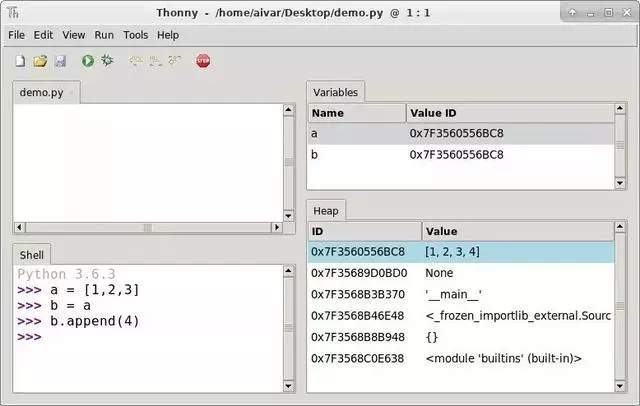Select heap ID 0x7F3560556BC8 row
The width and height of the screenshot is (640, 406).
click(358, 252)
